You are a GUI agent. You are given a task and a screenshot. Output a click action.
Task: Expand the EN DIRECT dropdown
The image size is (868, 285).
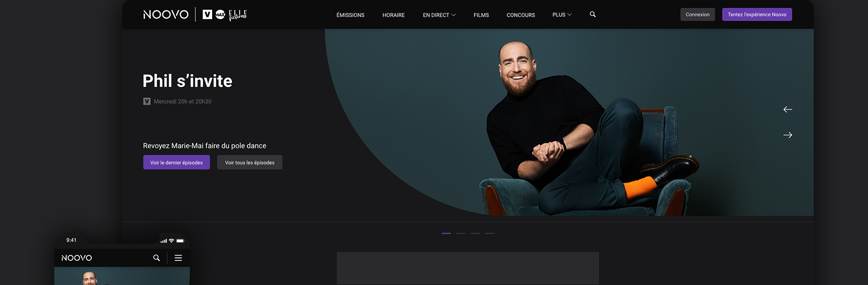point(439,15)
